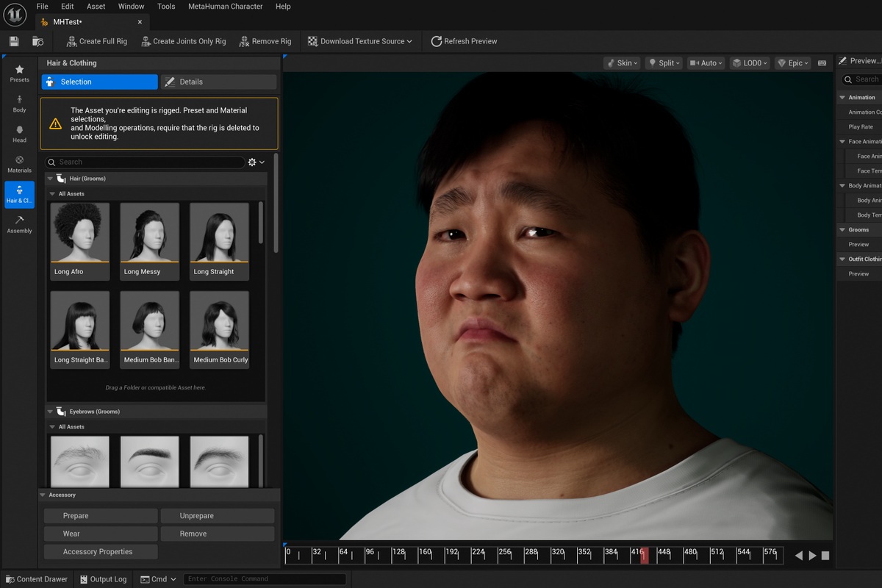The width and height of the screenshot is (882, 588).
Task: Stop animation playback
Action: point(825,556)
